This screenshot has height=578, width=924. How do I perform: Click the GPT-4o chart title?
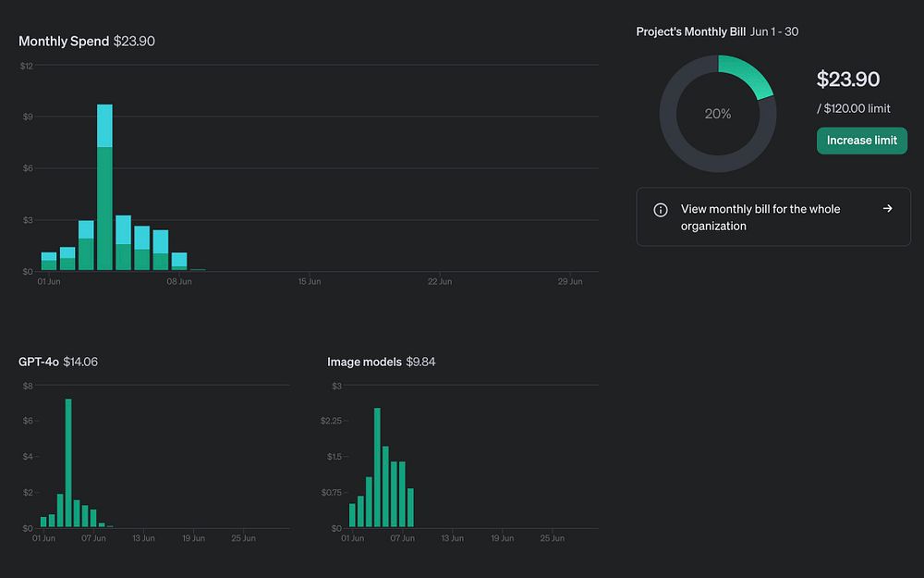point(38,362)
